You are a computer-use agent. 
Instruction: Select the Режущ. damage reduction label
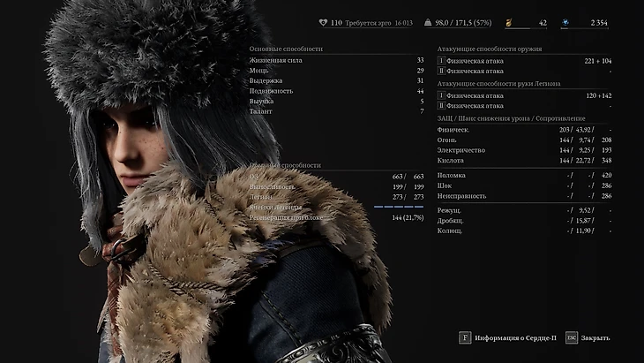tap(449, 210)
